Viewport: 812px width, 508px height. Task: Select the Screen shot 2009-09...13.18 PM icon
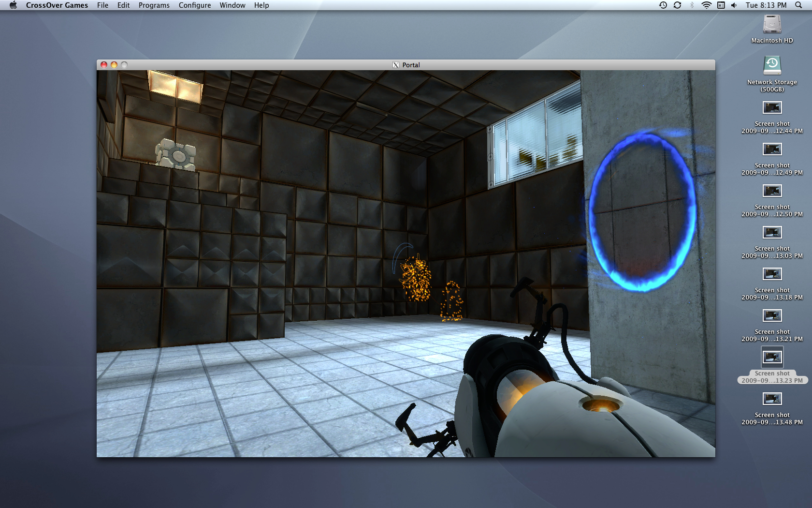[x=772, y=274]
